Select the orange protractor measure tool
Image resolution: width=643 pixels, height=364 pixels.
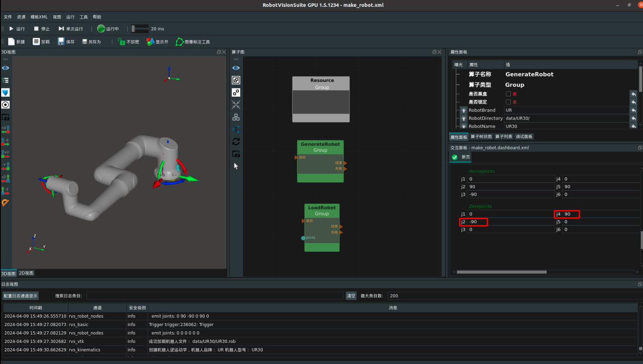coord(6,203)
